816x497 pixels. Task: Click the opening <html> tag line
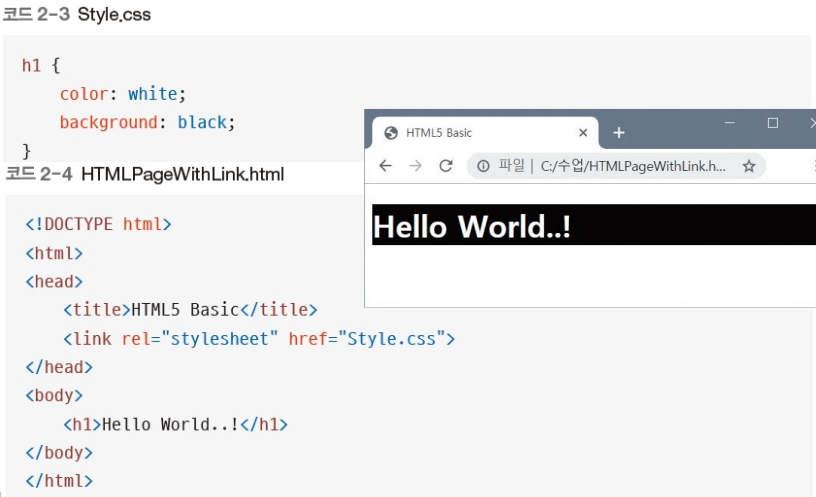54,253
